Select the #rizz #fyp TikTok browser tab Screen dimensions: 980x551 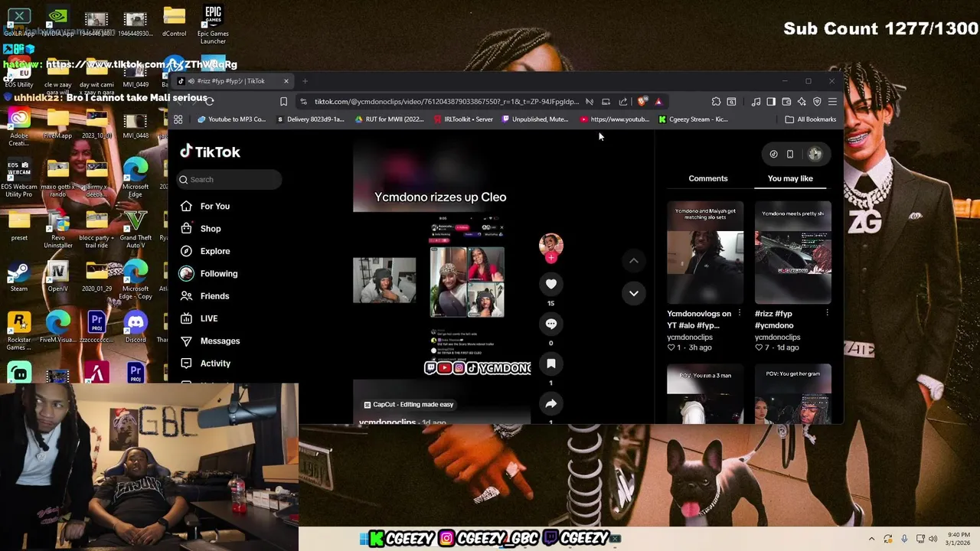[234, 81]
